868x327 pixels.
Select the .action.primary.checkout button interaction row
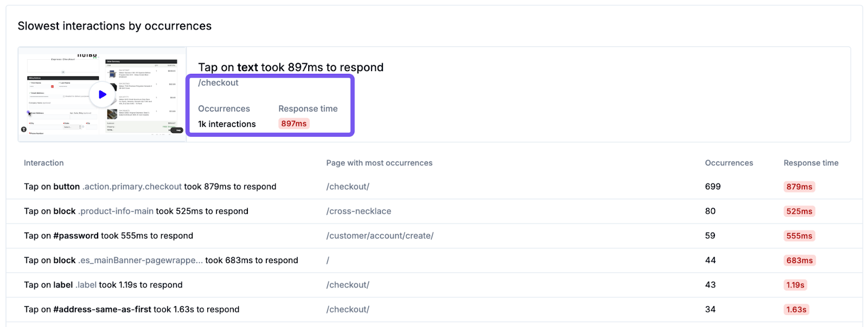150,187
